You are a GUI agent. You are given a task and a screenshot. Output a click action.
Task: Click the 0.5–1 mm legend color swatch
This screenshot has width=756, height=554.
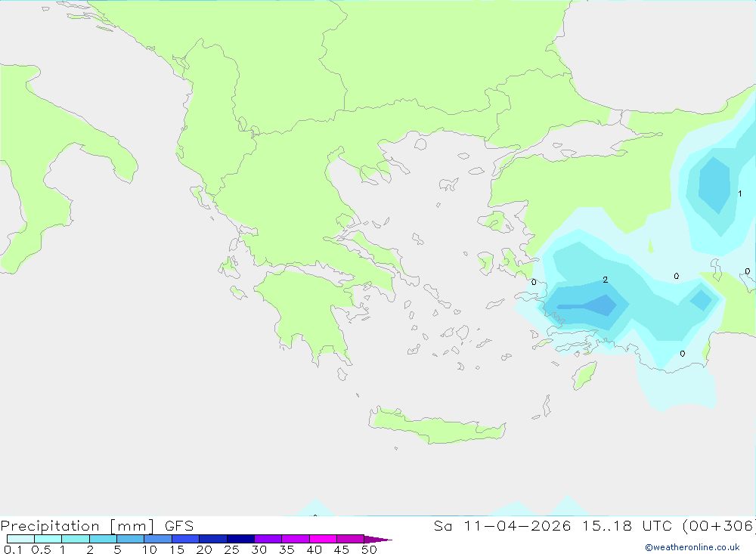[x=48, y=539]
